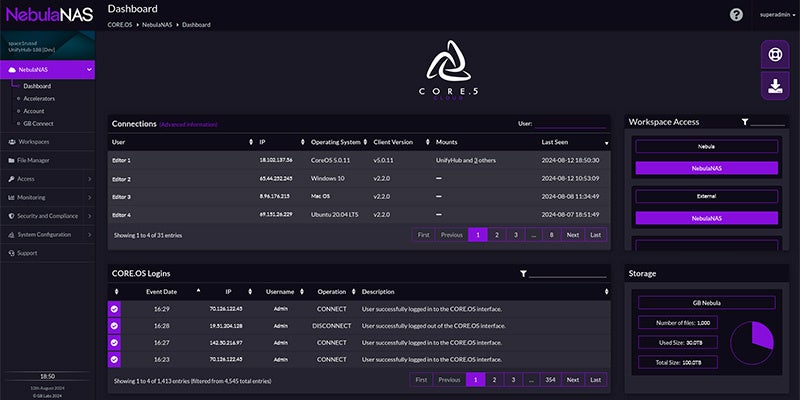Image resolution: width=800 pixels, height=400 pixels.
Task: Sort Connections by User column
Action: [x=251, y=142]
